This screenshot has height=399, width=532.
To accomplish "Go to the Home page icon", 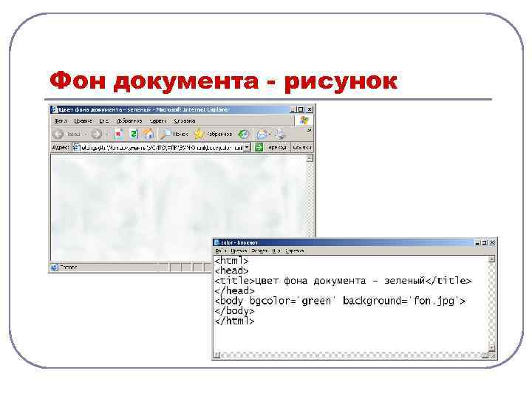I will coord(149,134).
